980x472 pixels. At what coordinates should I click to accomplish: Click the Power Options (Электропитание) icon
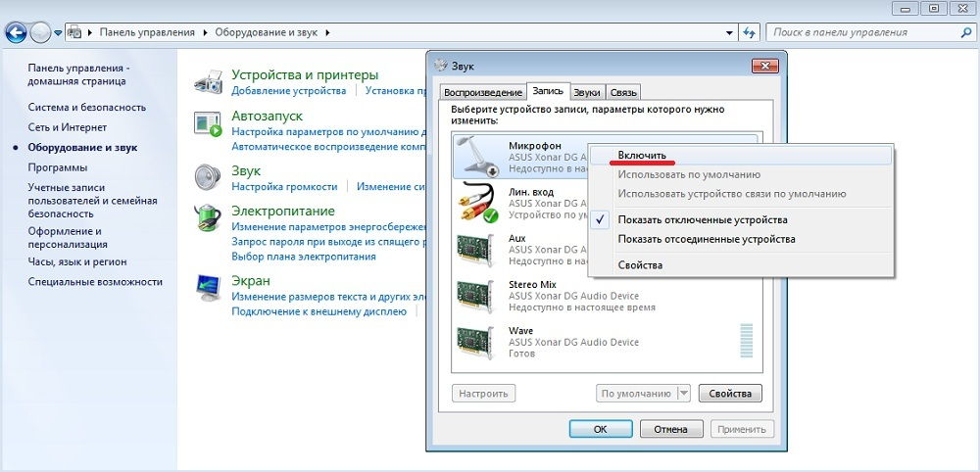[x=208, y=216]
